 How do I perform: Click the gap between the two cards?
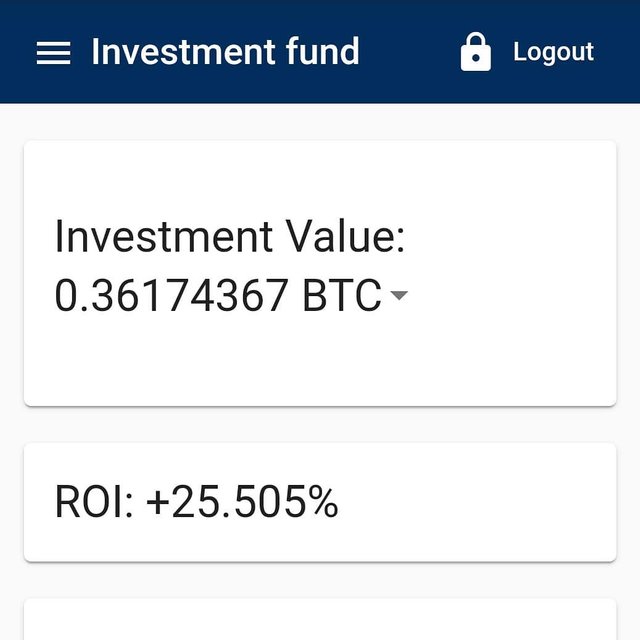pyautogui.click(x=320, y=424)
